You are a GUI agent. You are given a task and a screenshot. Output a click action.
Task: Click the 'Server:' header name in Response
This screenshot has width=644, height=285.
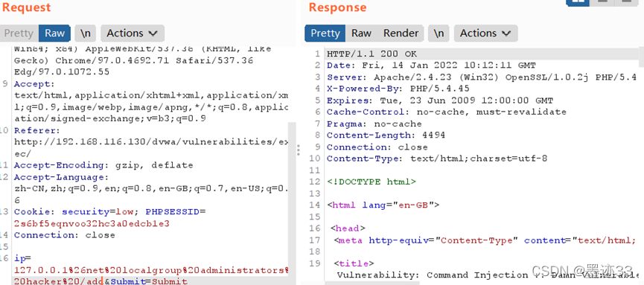[x=347, y=77]
